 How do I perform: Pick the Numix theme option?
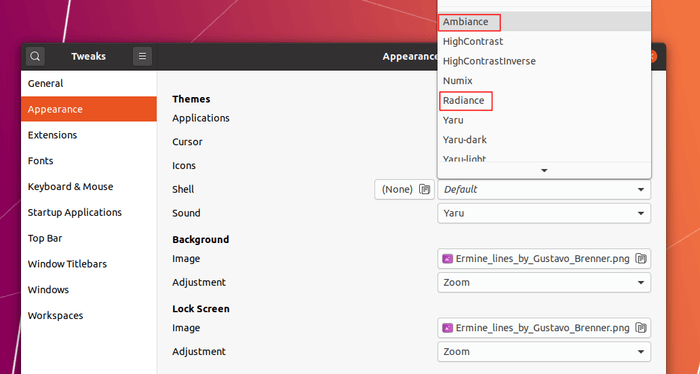544,80
